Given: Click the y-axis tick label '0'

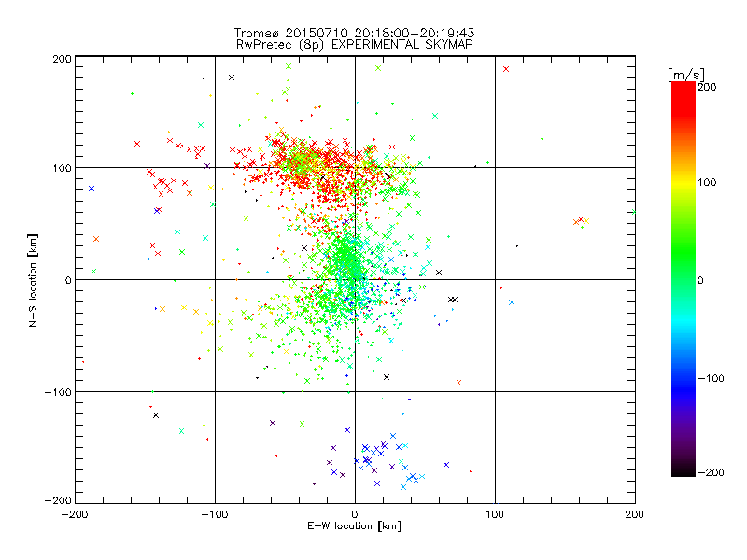Looking at the screenshot, I should [68, 280].
